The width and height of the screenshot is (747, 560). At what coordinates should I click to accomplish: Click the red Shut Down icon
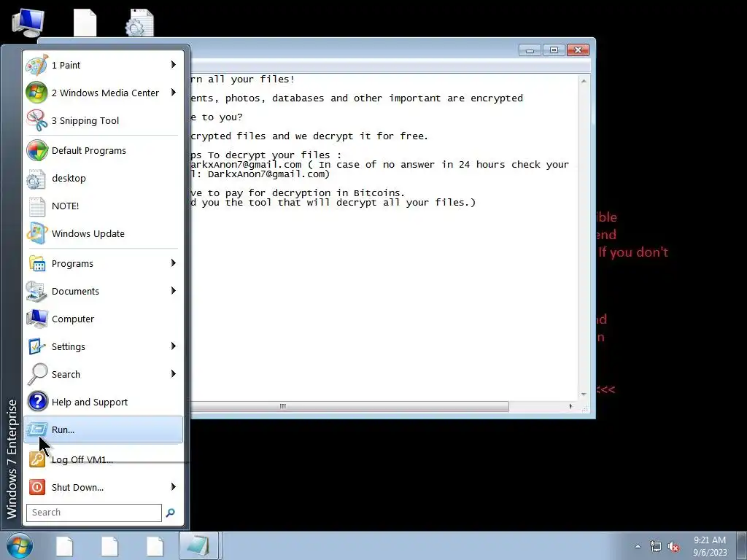coord(36,487)
